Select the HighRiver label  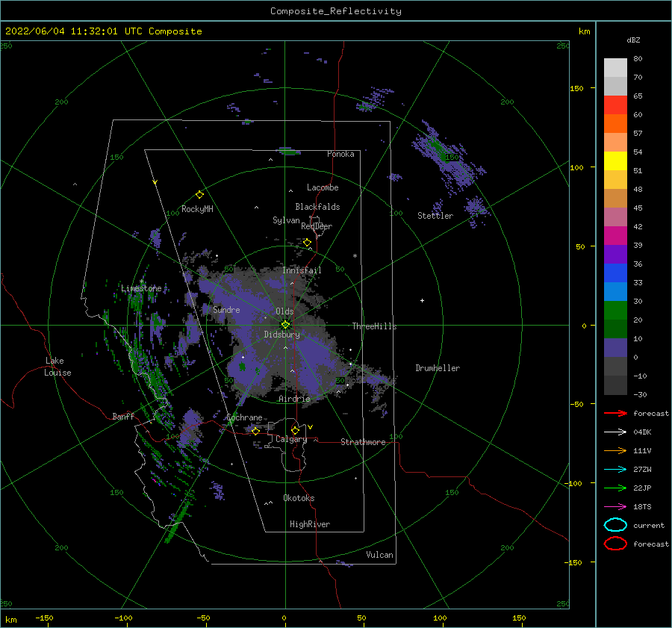310,524
